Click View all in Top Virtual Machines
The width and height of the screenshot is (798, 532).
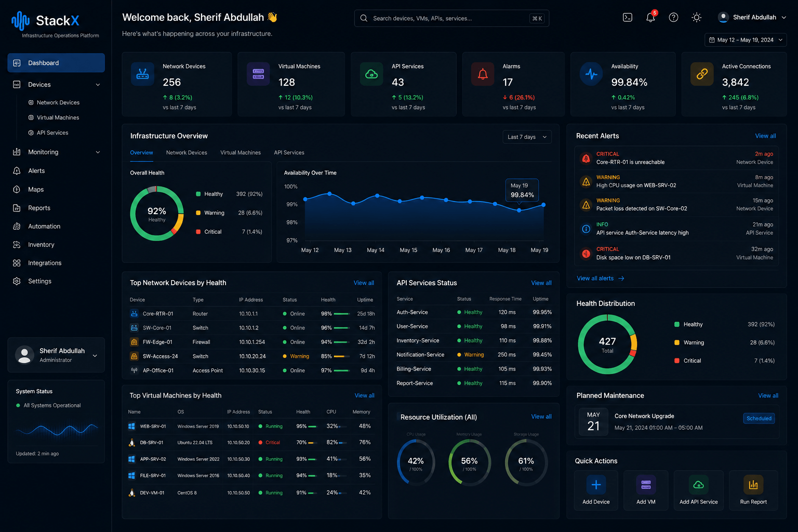pyautogui.click(x=364, y=396)
